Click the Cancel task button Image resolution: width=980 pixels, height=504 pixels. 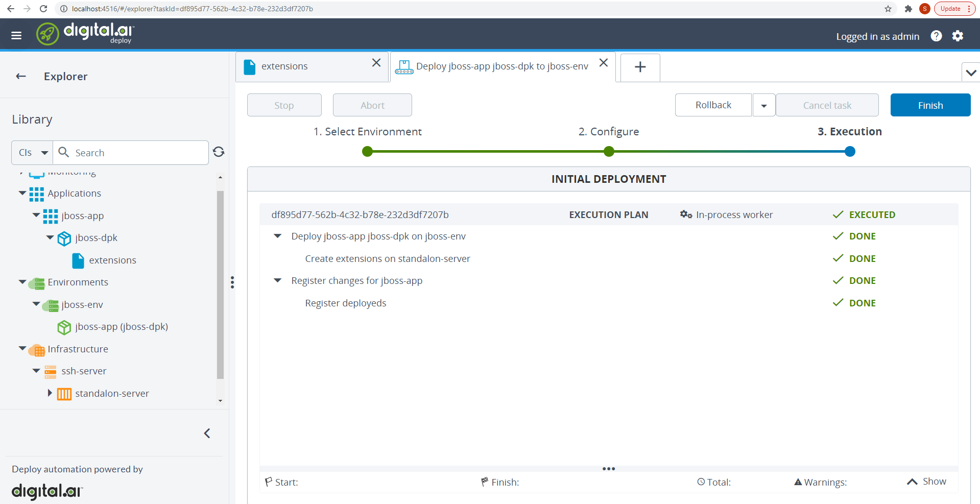click(x=827, y=105)
